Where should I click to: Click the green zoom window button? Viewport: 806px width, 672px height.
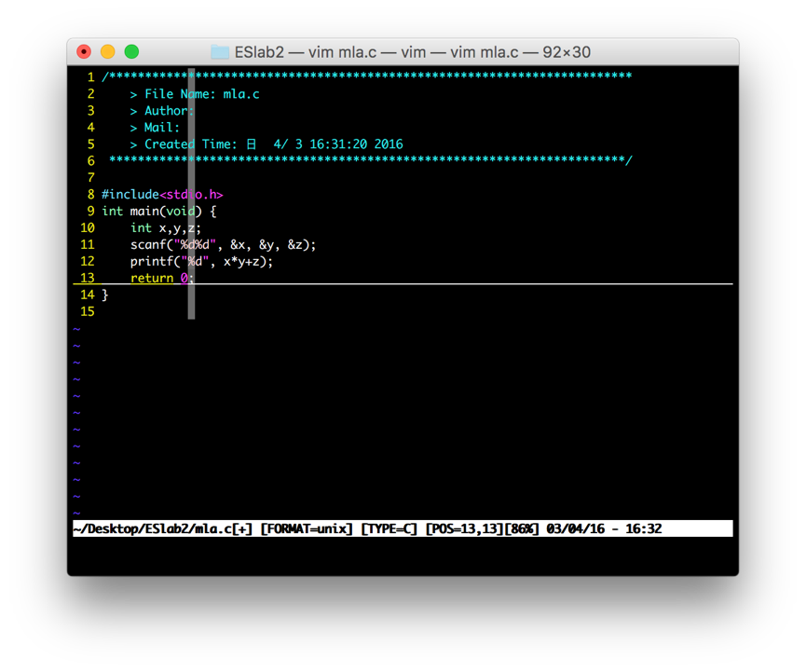click(x=132, y=51)
